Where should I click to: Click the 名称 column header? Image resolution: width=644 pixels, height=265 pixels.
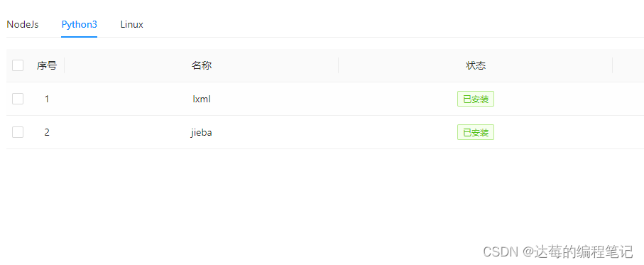pos(202,65)
